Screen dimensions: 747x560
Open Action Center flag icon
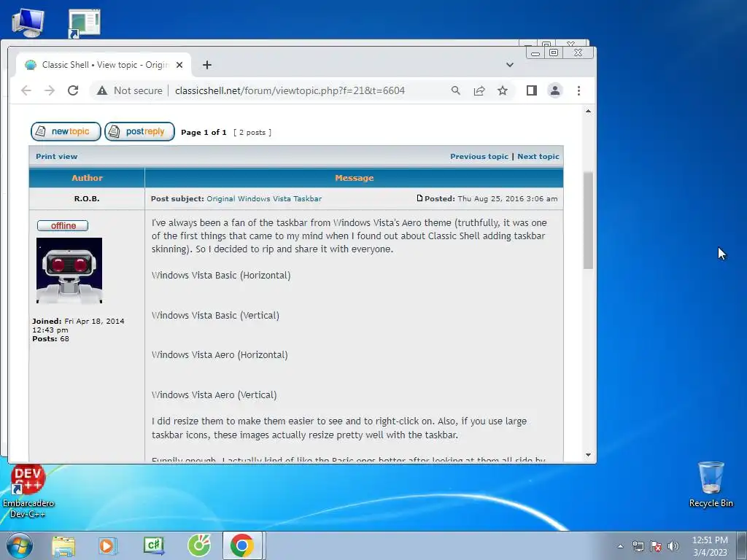coord(656,546)
